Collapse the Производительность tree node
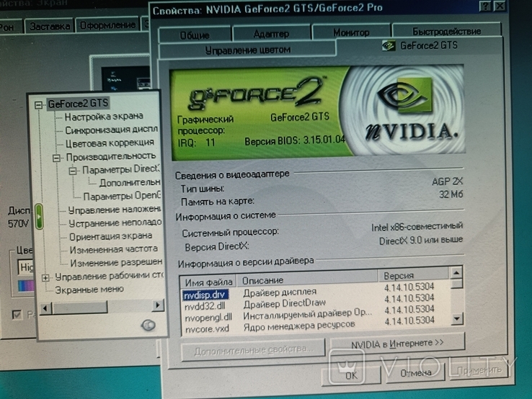Viewport: 532px width, 399px height. (57, 158)
